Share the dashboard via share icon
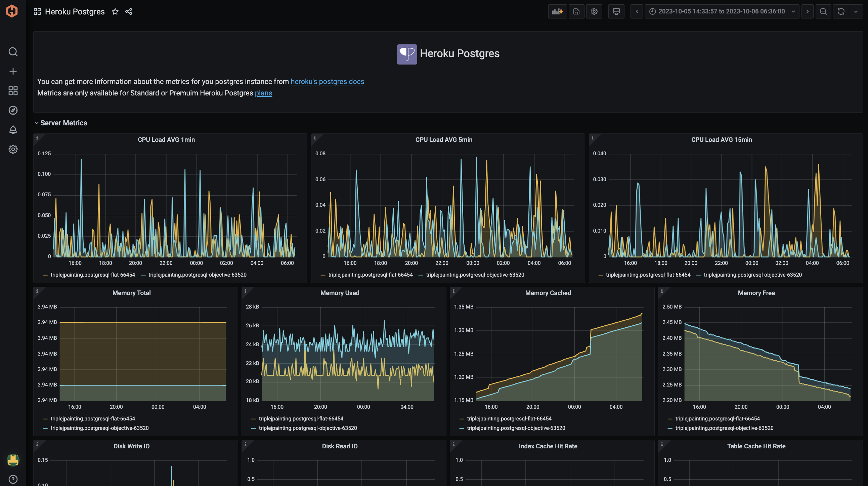This screenshot has width=868, height=486. [129, 11]
